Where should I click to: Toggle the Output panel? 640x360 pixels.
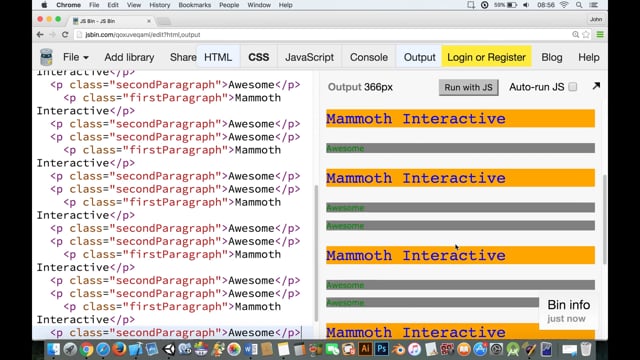click(420, 57)
